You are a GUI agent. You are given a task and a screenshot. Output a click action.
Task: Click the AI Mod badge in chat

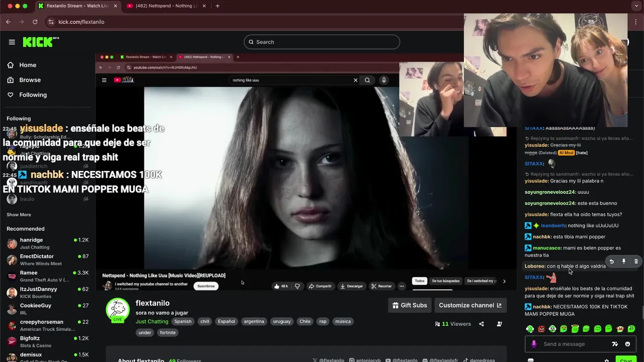(x=566, y=153)
